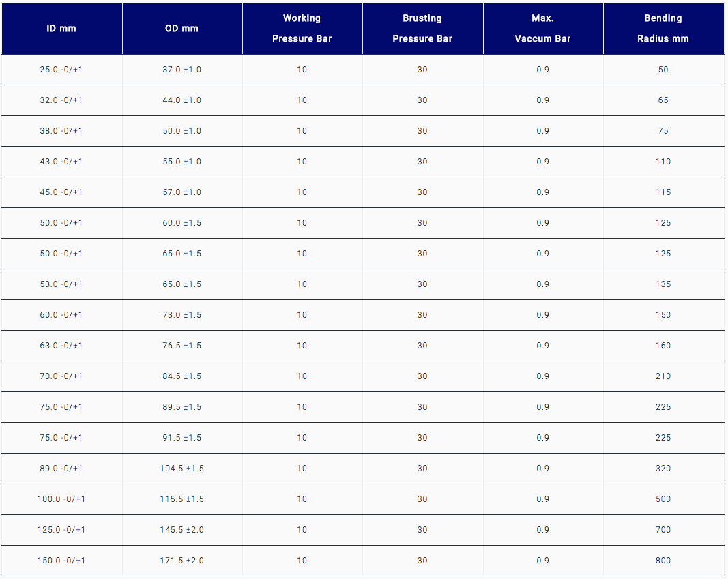Select bending radius value 320

pyautogui.click(x=663, y=468)
